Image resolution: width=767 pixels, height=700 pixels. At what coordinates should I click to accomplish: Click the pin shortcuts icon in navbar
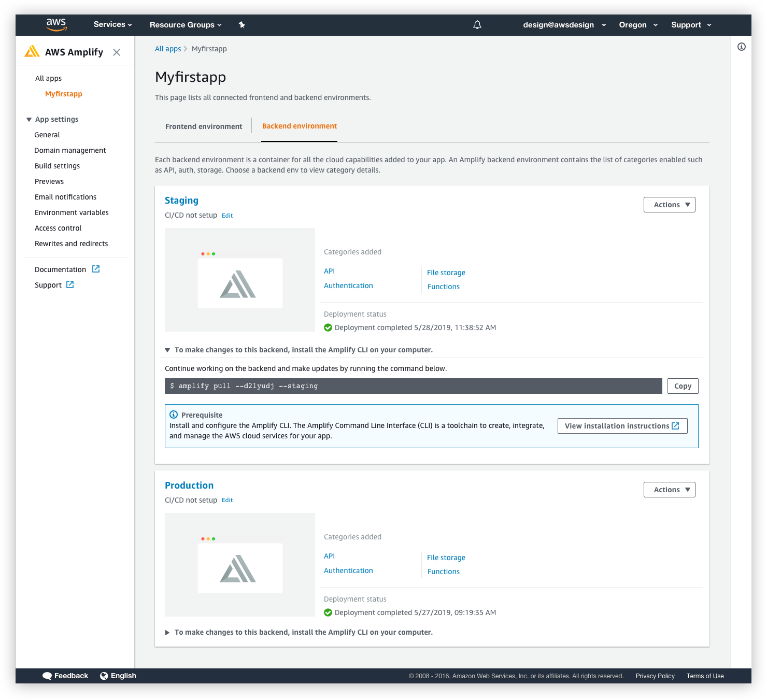242,24
